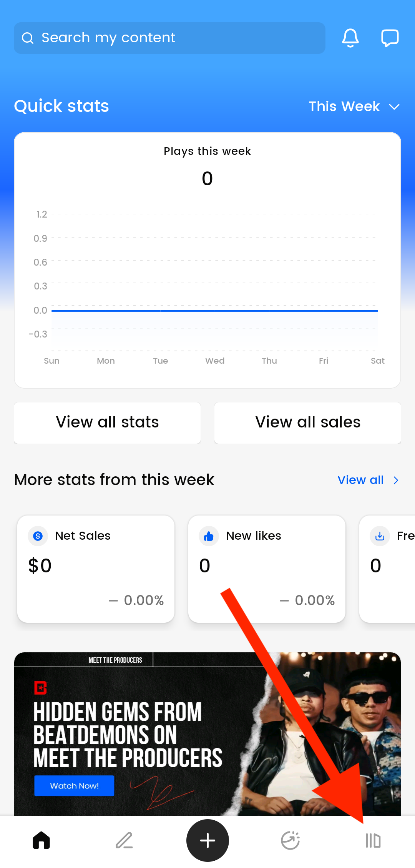The height and width of the screenshot is (868, 415).
Task: Go to the Home tab
Action: [41, 840]
